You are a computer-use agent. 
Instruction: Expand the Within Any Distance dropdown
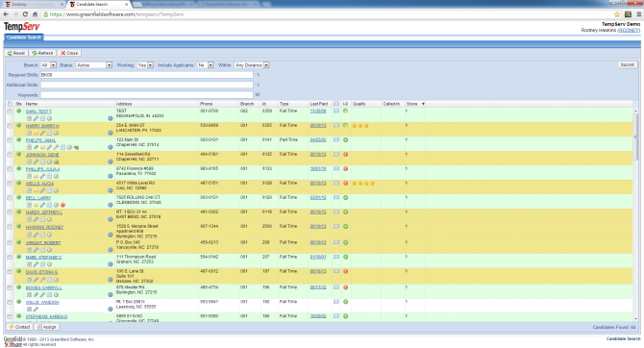click(252, 65)
